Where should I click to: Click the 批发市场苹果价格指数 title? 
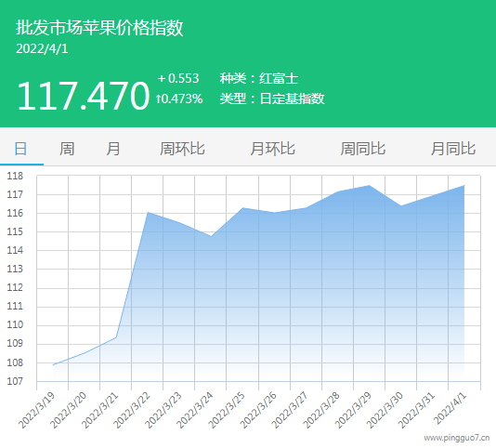(x=99, y=28)
